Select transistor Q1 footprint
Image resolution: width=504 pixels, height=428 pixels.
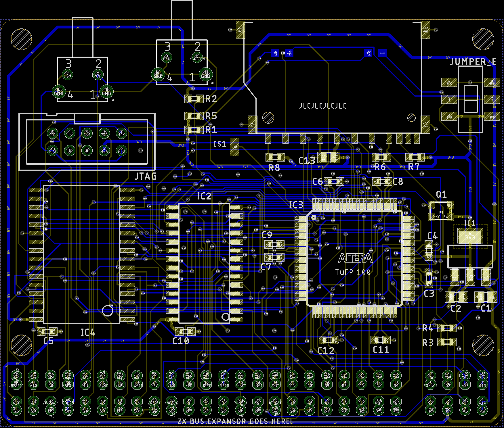pos(441,211)
